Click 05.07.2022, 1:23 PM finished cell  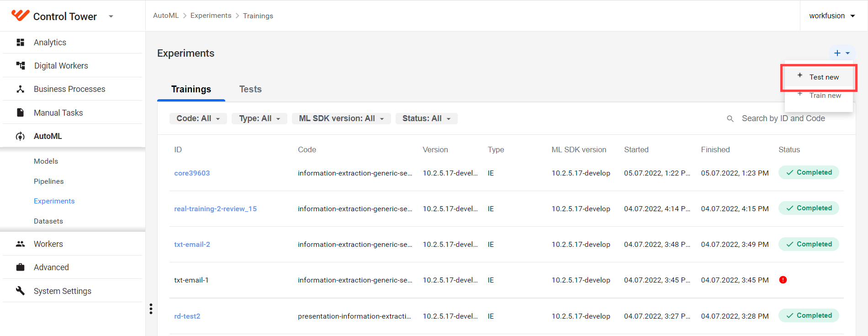(735, 173)
